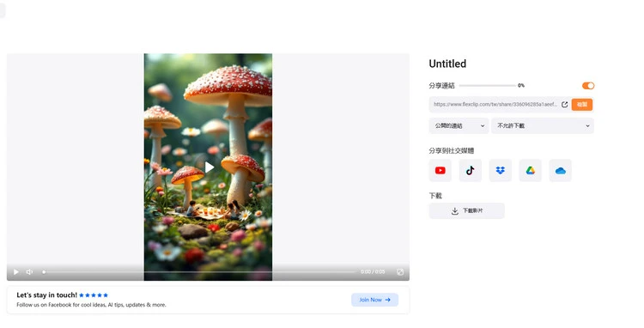This screenshot has height=328, width=644.
Task: Save the video to Dropbox
Action: [x=501, y=170]
